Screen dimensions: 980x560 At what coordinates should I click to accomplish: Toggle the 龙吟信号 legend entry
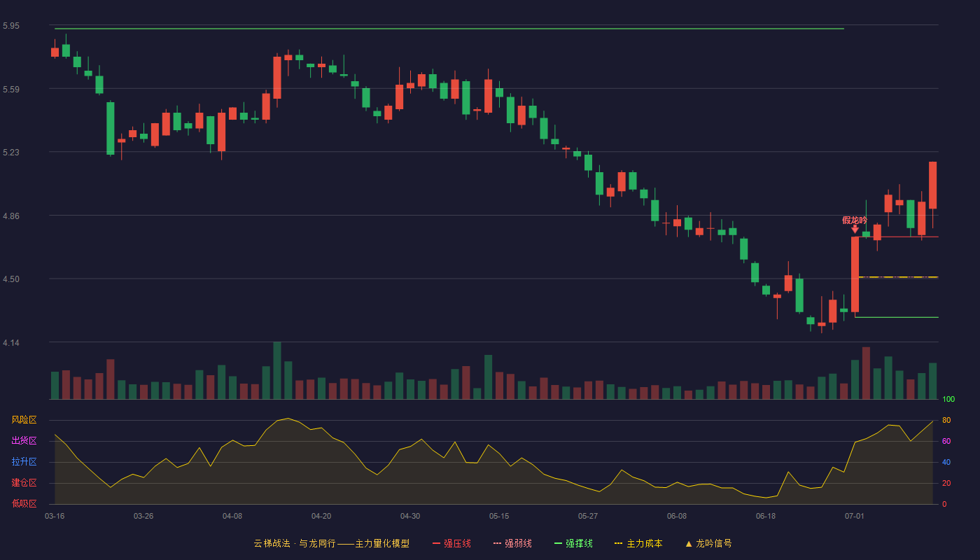coord(708,543)
